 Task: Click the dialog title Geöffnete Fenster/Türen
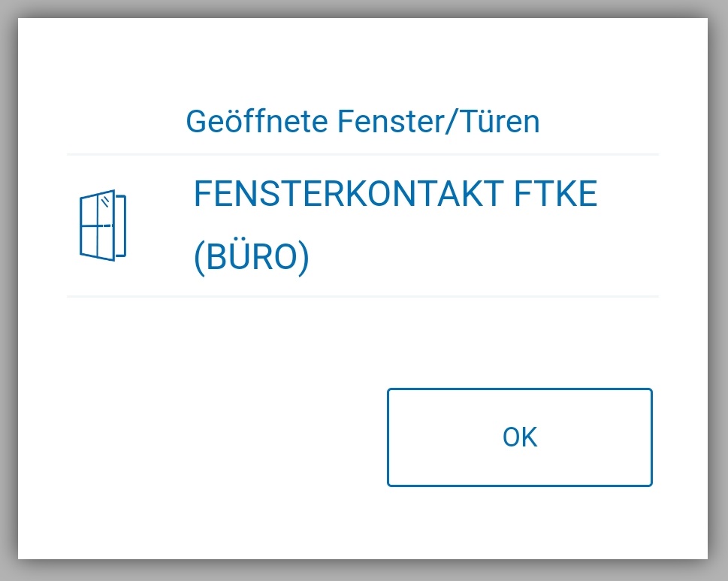point(362,122)
